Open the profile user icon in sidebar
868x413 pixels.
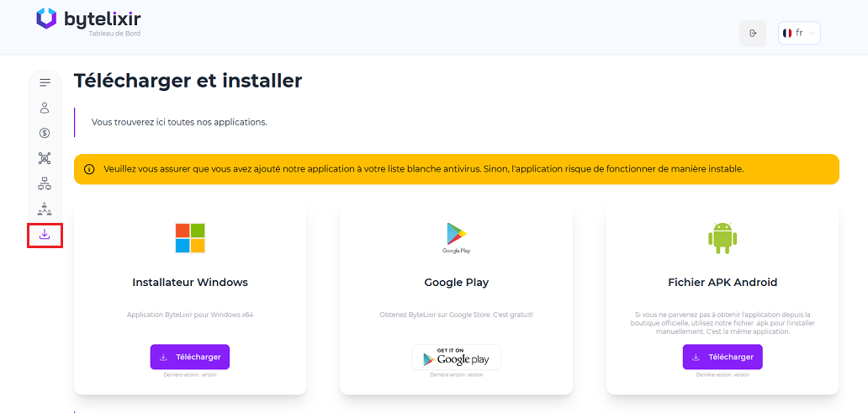(x=45, y=108)
